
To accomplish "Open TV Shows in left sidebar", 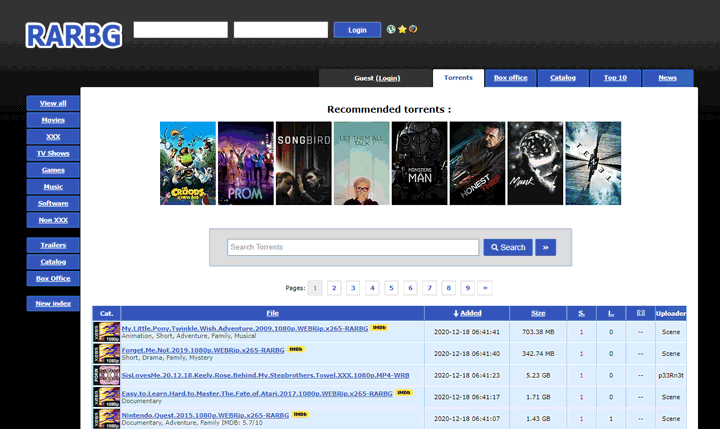I will coord(53,153).
